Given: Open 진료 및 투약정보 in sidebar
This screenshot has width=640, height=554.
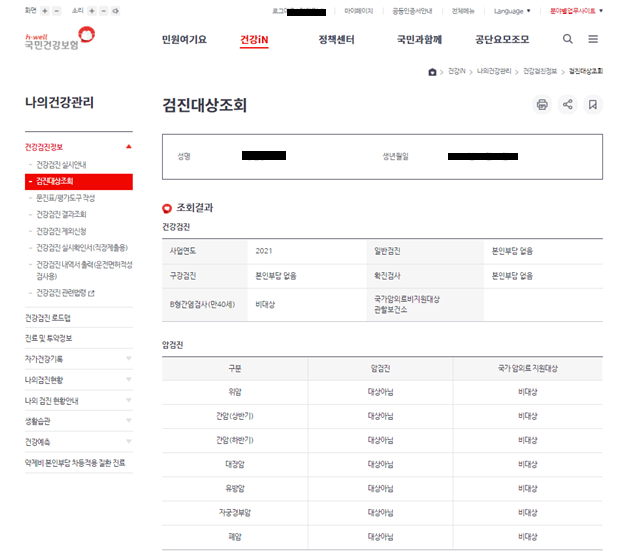Looking at the screenshot, I should coord(49,338).
